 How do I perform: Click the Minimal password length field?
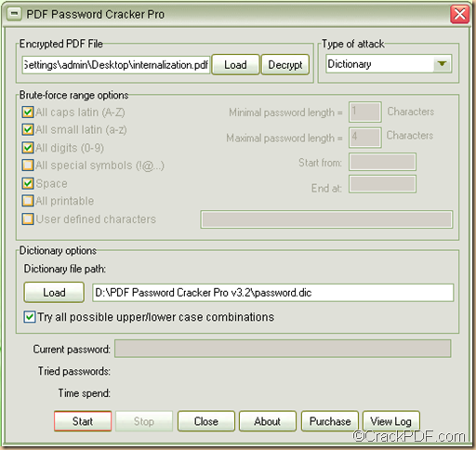point(365,112)
